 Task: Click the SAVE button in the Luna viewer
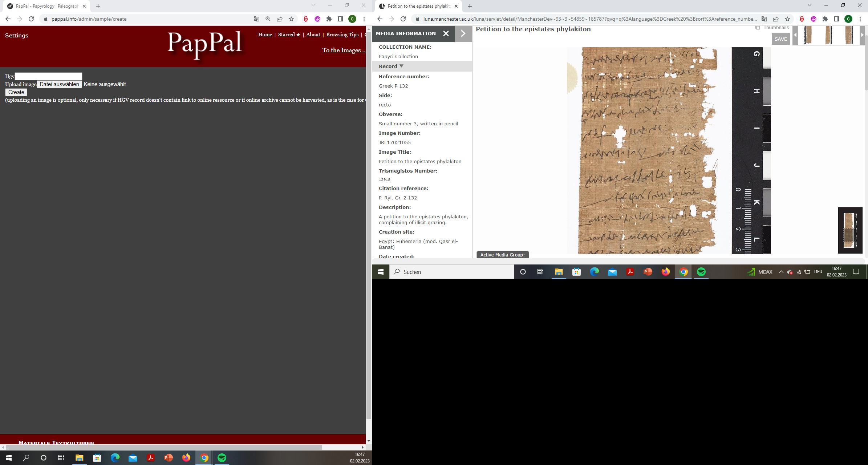point(780,39)
